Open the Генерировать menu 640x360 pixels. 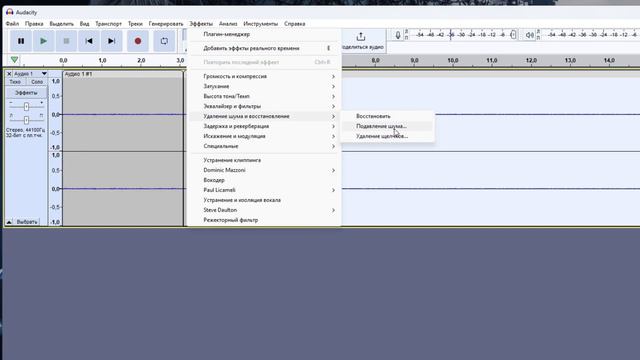pyautogui.click(x=166, y=24)
